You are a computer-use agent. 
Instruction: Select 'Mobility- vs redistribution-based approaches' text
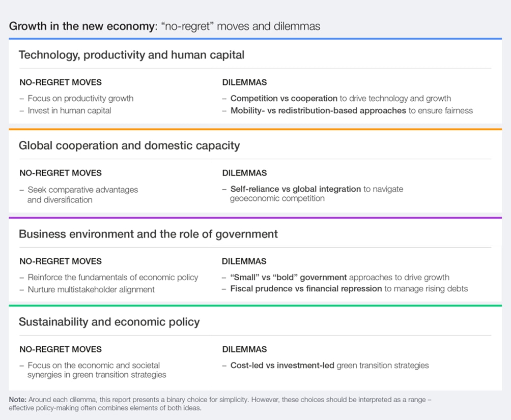[318, 110]
